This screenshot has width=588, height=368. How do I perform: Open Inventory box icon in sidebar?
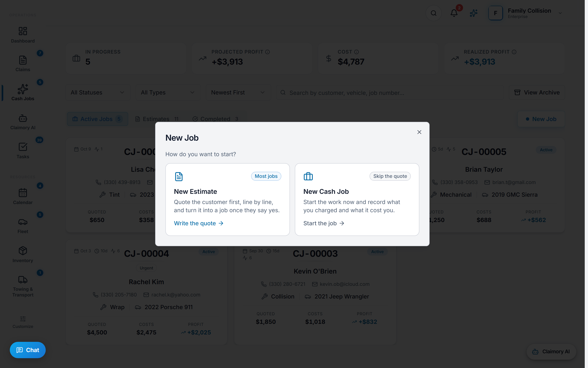click(23, 251)
